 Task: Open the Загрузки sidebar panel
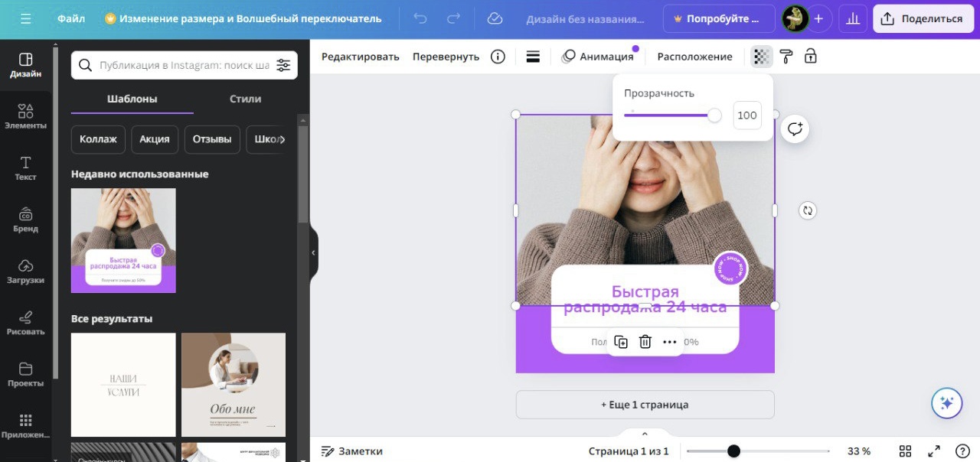point(25,272)
